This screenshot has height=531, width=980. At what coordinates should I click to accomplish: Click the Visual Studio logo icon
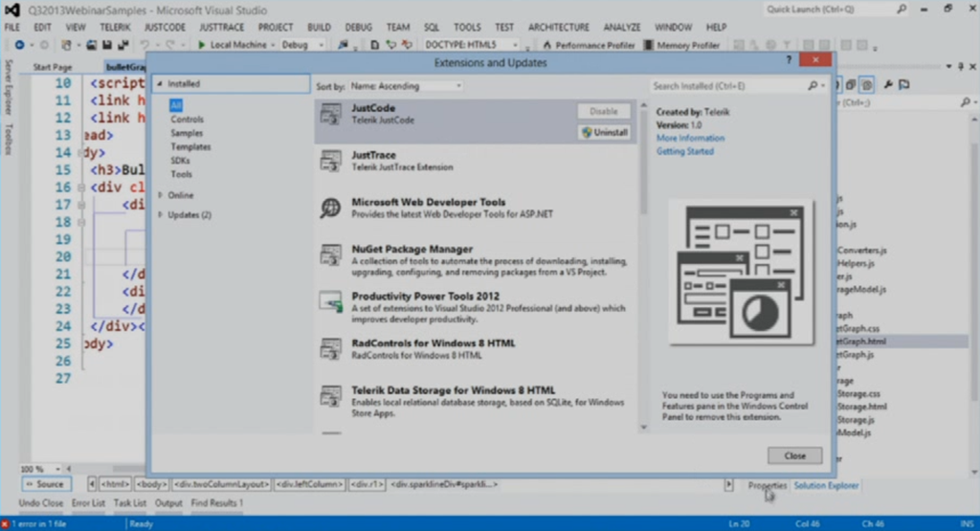11,10
